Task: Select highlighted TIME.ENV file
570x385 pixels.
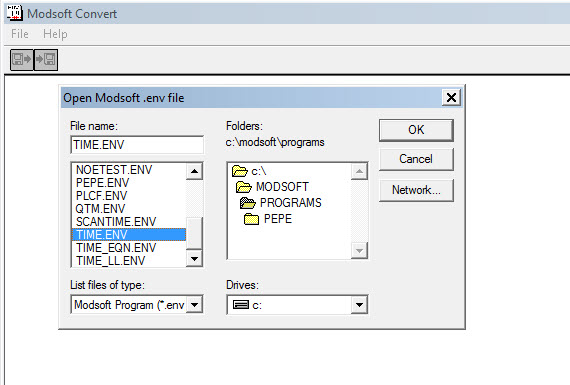Action: (129, 234)
